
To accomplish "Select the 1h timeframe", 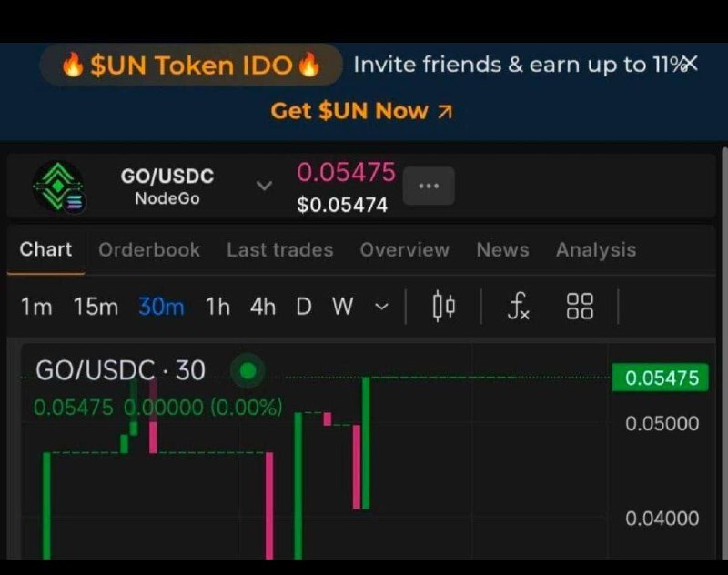I will (217, 307).
